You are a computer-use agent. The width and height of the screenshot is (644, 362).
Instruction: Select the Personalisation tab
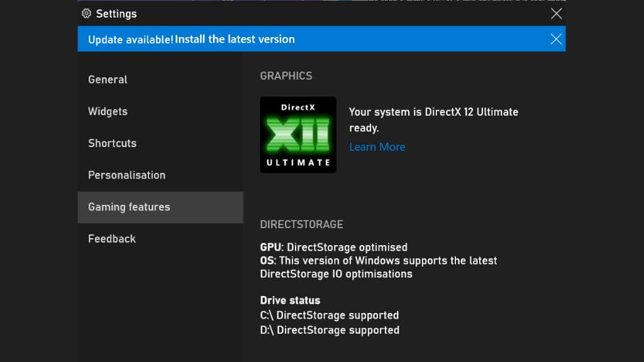tap(126, 175)
